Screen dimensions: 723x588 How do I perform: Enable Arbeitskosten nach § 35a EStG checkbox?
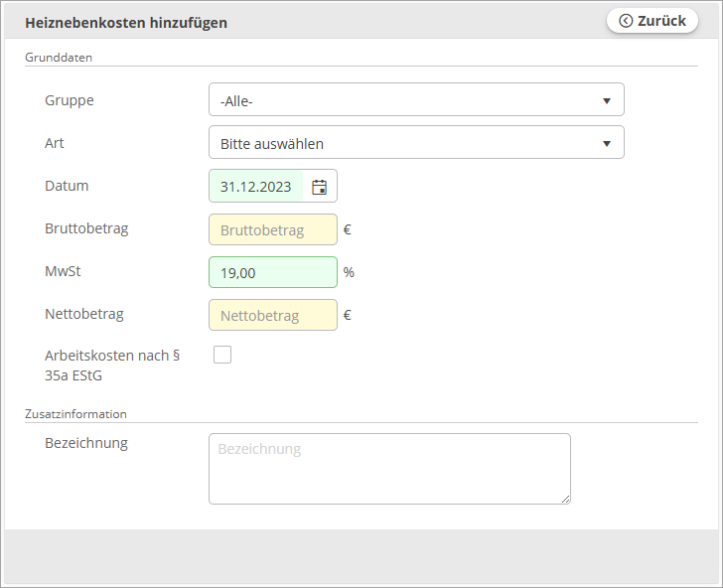pyautogui.click(x=222, y=355)
